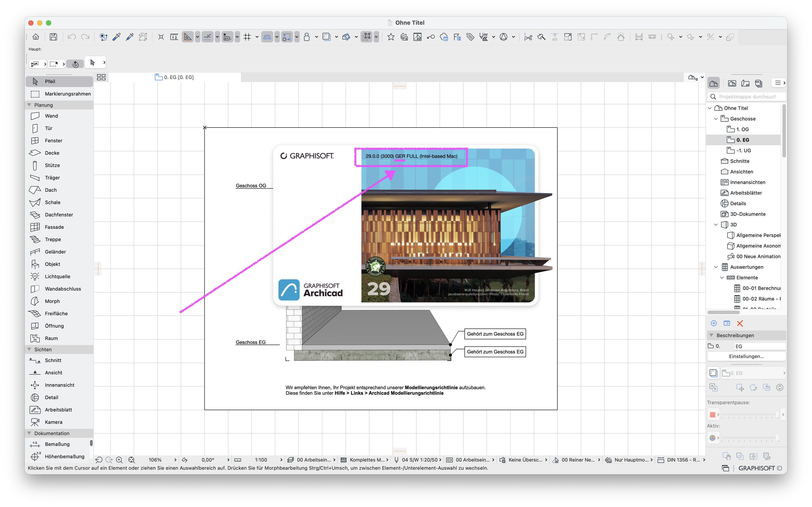Switch to the 0. EG floor plan tab
The width and height of the screenshot is (812, 507).
174,77
